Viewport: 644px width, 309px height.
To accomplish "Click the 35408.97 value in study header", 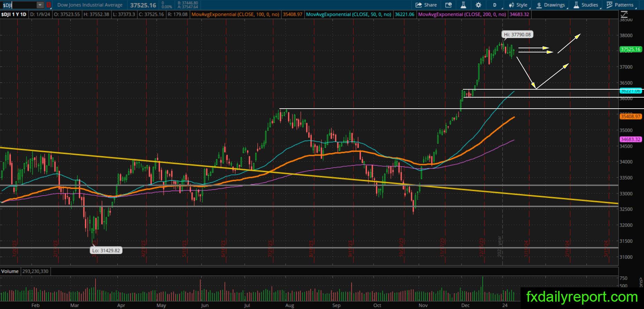I will [x=293, y=14].
